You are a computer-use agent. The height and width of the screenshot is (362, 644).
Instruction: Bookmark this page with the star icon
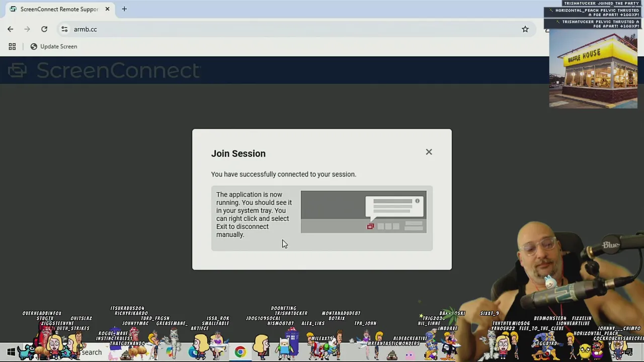point(525,29)
